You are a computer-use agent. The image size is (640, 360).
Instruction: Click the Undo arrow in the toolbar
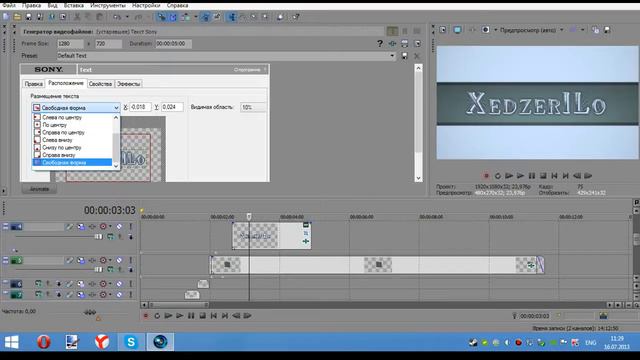[117, 17]
